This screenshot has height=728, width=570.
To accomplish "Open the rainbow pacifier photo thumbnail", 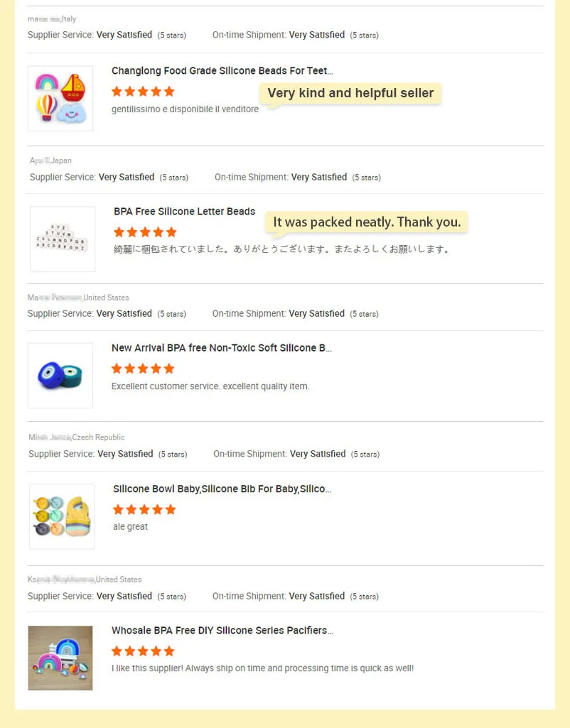I will (60, 658).
